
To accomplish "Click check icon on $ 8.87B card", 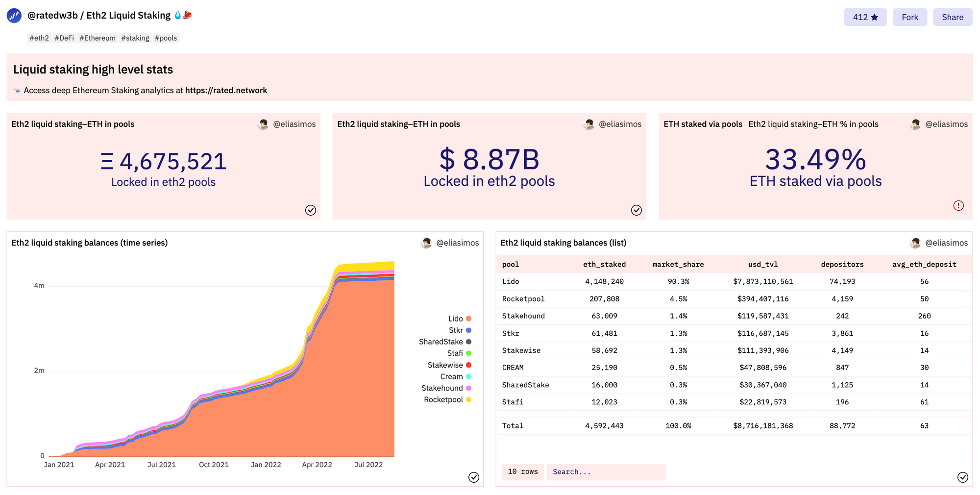I will 637,210.
